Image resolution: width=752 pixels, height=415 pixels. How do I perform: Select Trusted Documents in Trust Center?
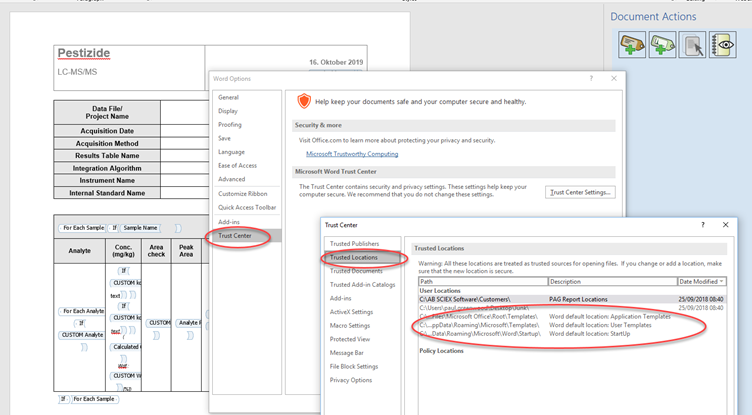click(x=356, y=271)
